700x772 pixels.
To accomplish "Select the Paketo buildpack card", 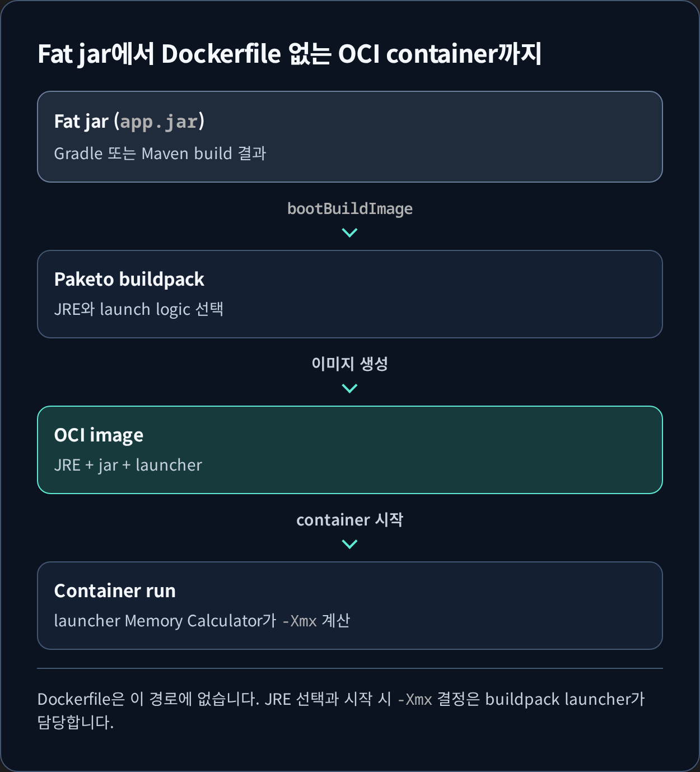I will [x=350, y=294].
